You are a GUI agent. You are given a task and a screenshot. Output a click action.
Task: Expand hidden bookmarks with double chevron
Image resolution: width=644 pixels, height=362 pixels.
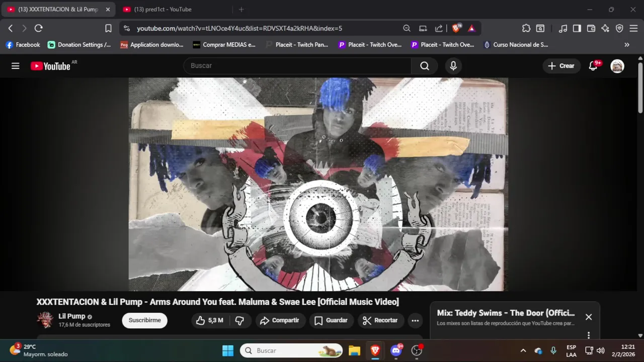[627, 45]
